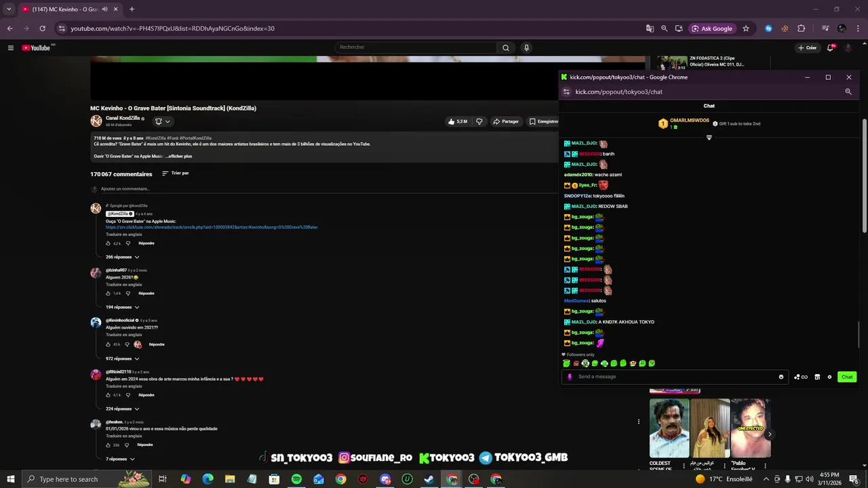This screenshot has height=488, width=868.
Task: Expand the 972 réponses thread
Action: (122, 359)
